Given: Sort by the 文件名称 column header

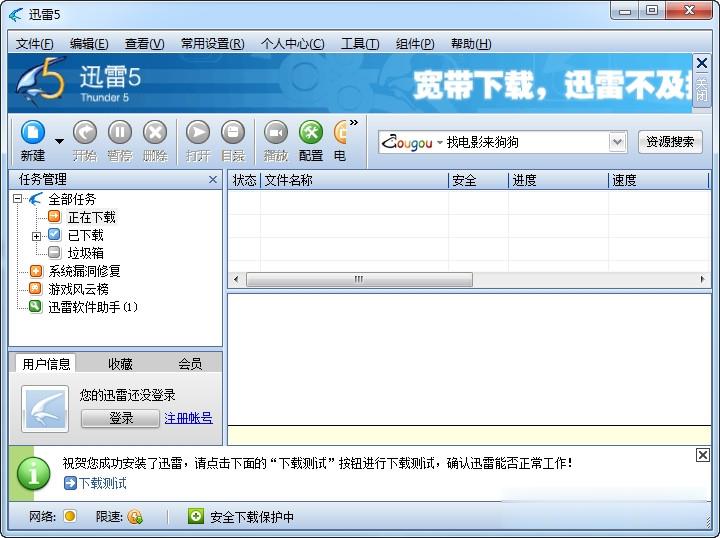Looking at the screenshot, I should pos(354,180).
